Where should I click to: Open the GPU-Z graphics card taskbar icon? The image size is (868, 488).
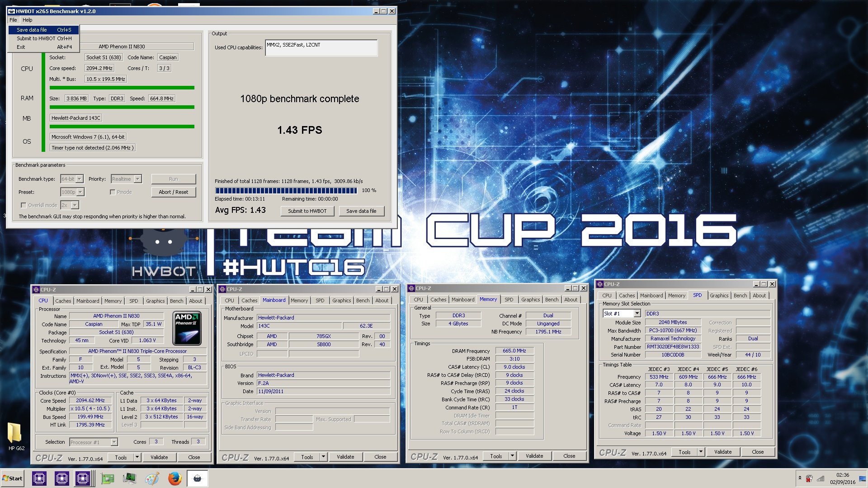tap(108, 478)
